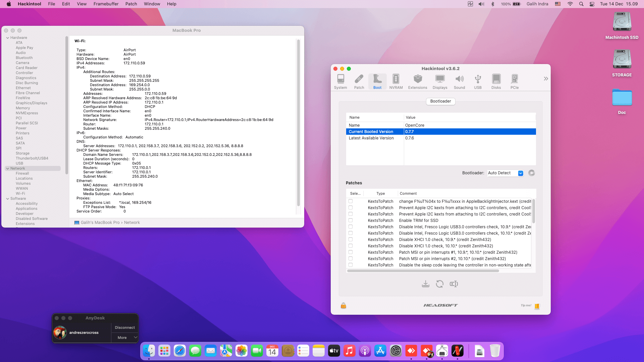Open the PCIe toolbar icon
Image resolution: width=644 pixels, height=362 pixels.
515,81
